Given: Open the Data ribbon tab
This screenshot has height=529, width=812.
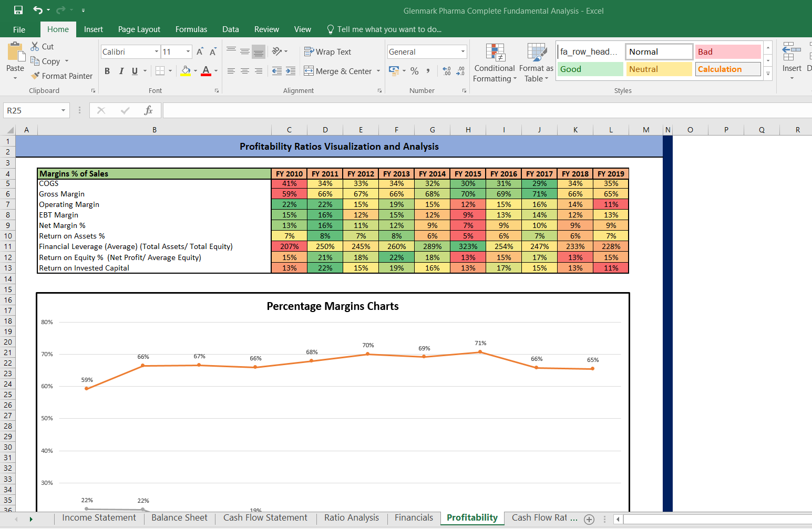Looking at the screenshot, I should tap(231, 29).
